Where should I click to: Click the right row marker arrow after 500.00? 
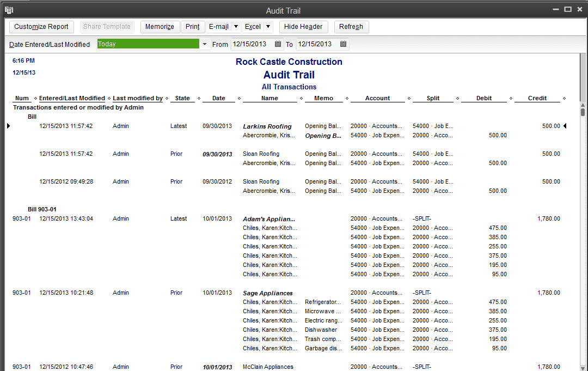click(565, 126)
